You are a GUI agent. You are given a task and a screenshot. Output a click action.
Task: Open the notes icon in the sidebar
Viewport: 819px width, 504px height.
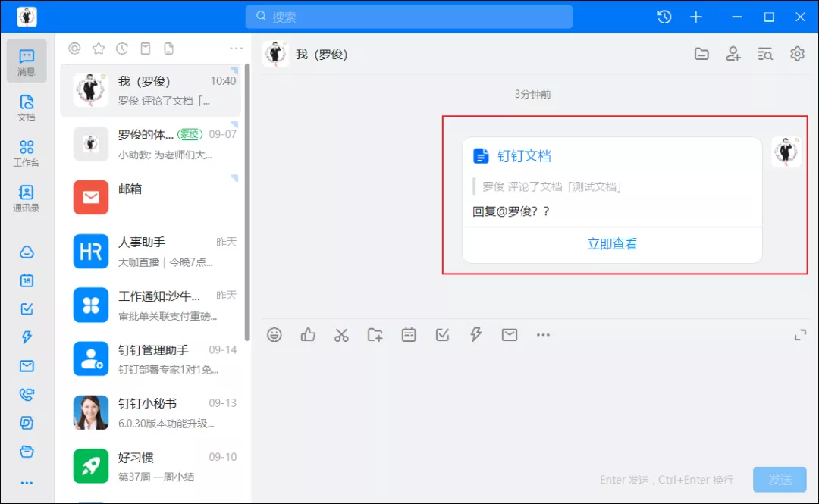point(27,422)
